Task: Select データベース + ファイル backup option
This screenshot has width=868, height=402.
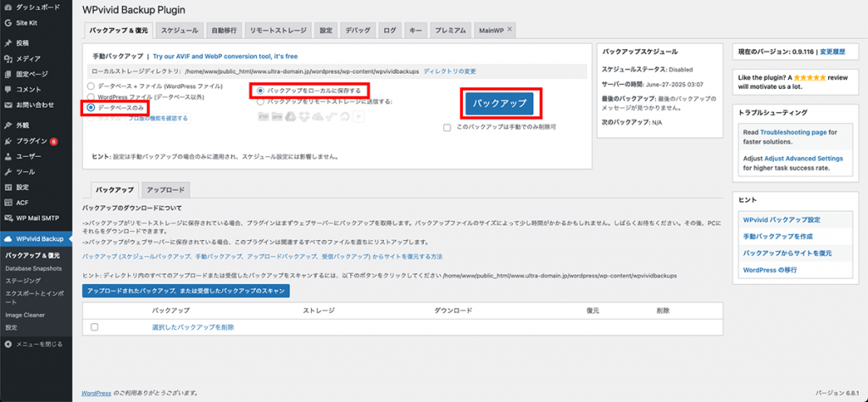Action: pos(92,87)
